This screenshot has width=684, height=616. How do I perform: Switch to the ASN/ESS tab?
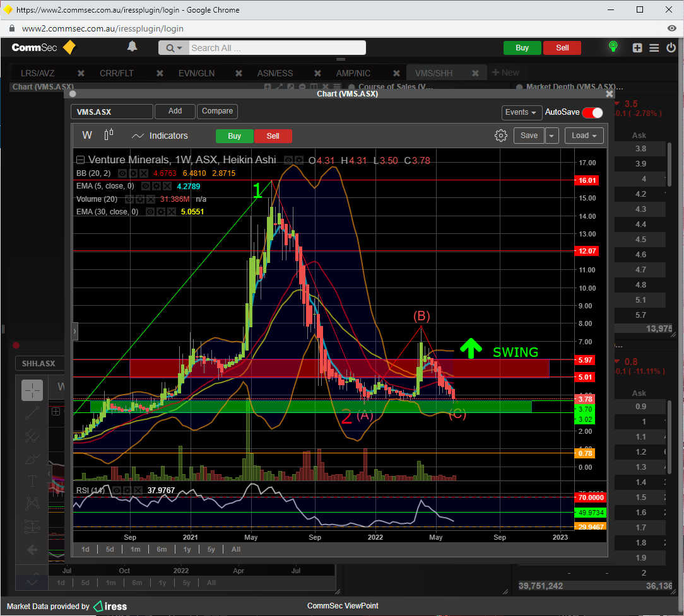click(275, 73)
